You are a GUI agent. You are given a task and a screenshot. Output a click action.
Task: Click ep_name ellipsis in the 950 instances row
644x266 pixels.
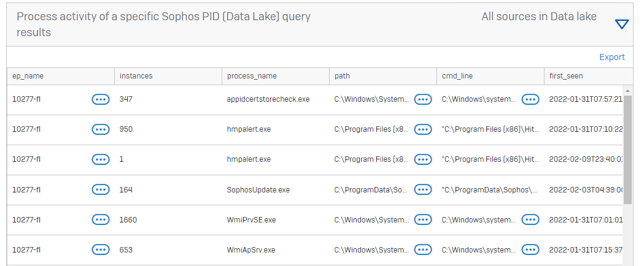coord(101,129)
